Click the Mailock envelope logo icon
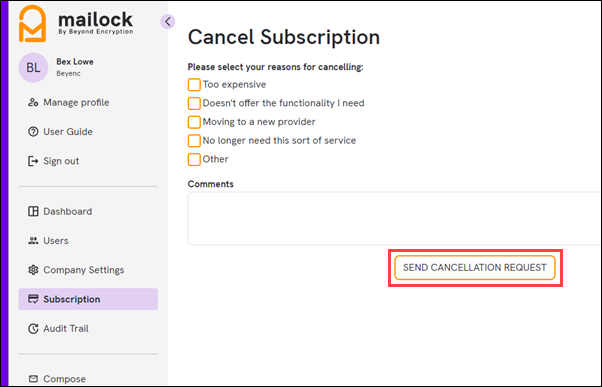Screen dimensions: 602x387 33,23
